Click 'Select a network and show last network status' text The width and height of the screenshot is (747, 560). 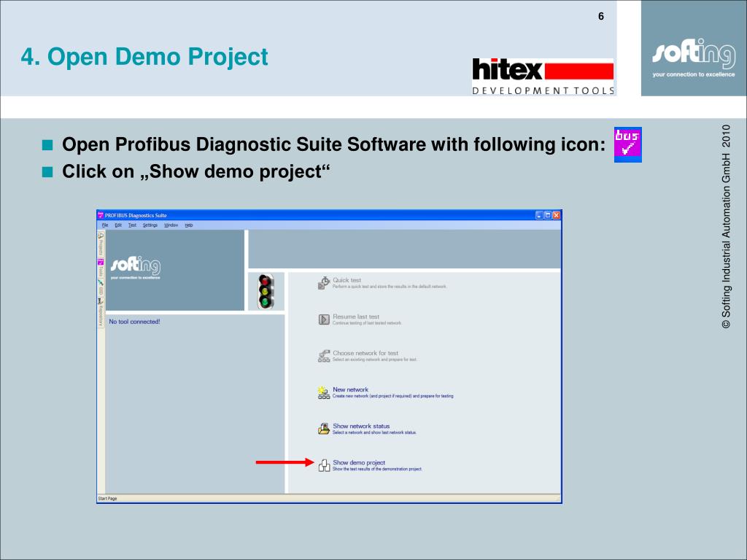[x=374, y=432]
